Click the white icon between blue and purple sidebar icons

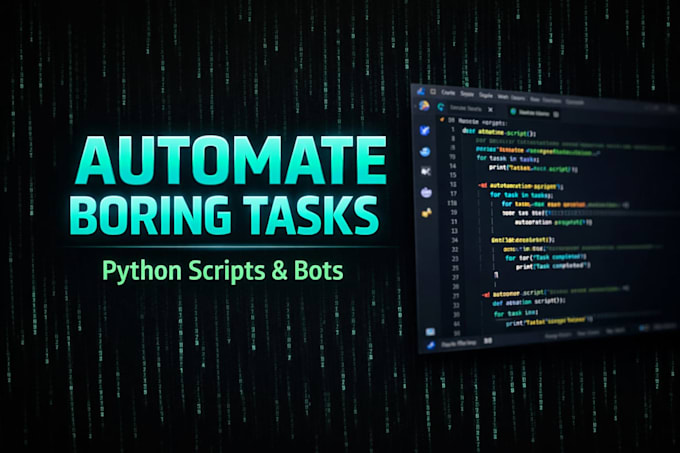pyautogui.click(x=426, y=172)
